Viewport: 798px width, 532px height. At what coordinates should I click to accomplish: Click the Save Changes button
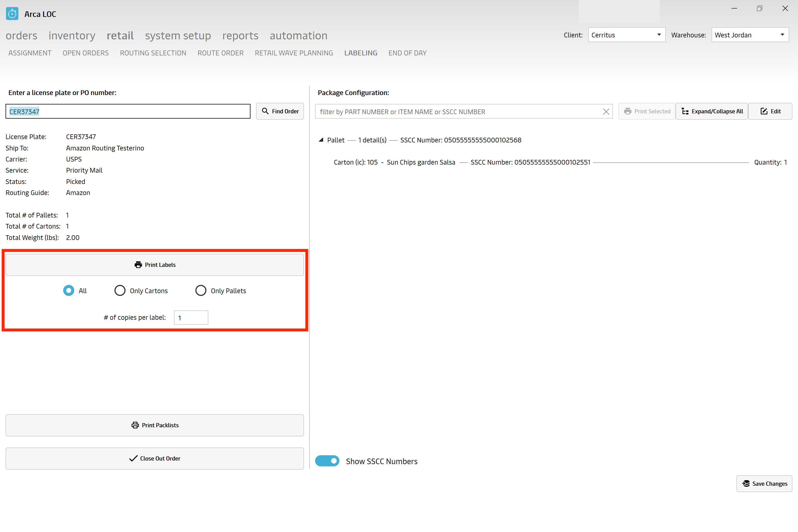(x=764, y=484)
